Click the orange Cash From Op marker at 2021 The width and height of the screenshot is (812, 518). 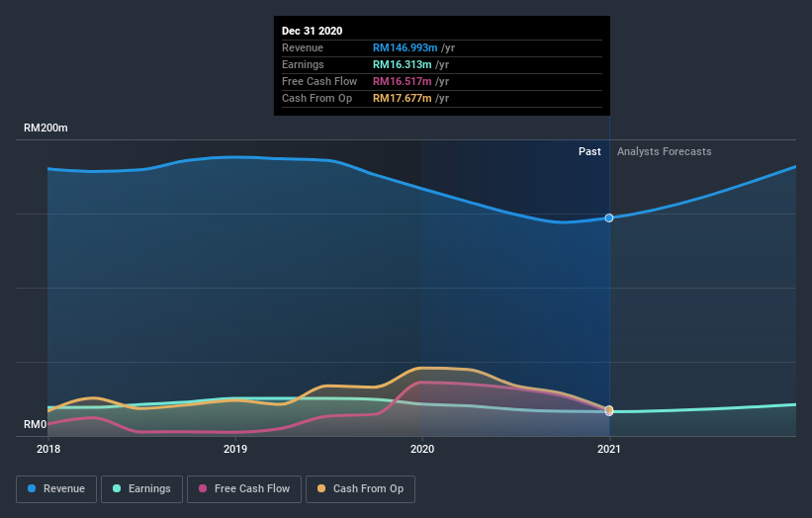click(609, 409)
